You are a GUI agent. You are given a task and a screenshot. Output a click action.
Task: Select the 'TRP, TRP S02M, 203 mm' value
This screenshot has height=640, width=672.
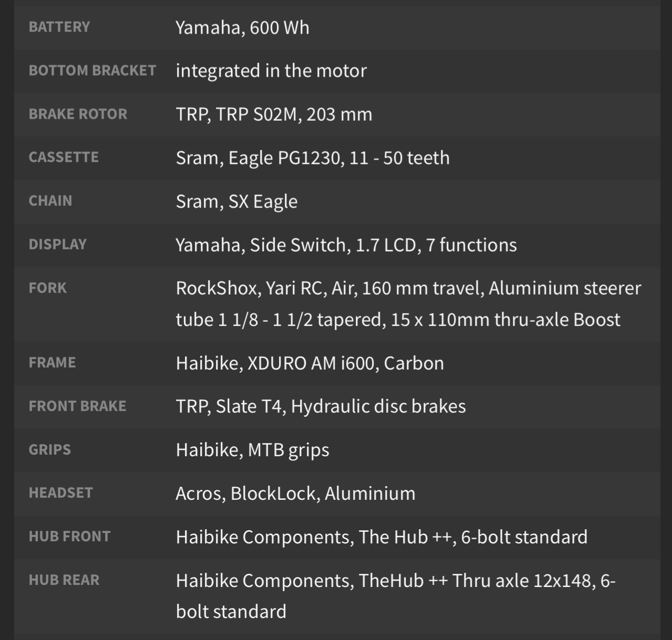coord(274,114)
